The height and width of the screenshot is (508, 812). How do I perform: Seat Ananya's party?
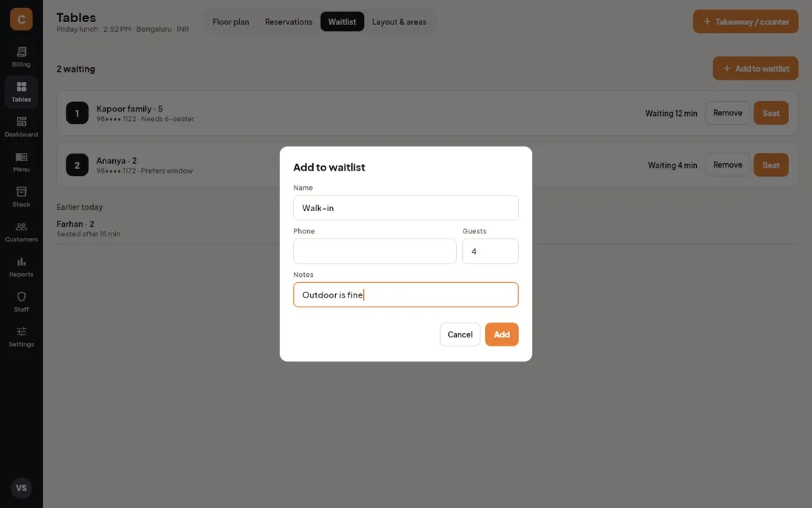(x=771, y=165)
